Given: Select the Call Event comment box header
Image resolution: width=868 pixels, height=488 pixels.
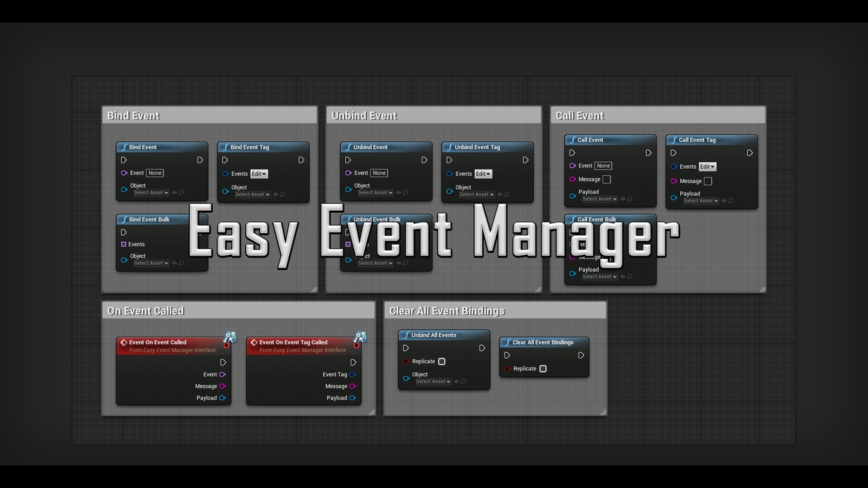Looking at the screenshot, I should tap(658, 115).
